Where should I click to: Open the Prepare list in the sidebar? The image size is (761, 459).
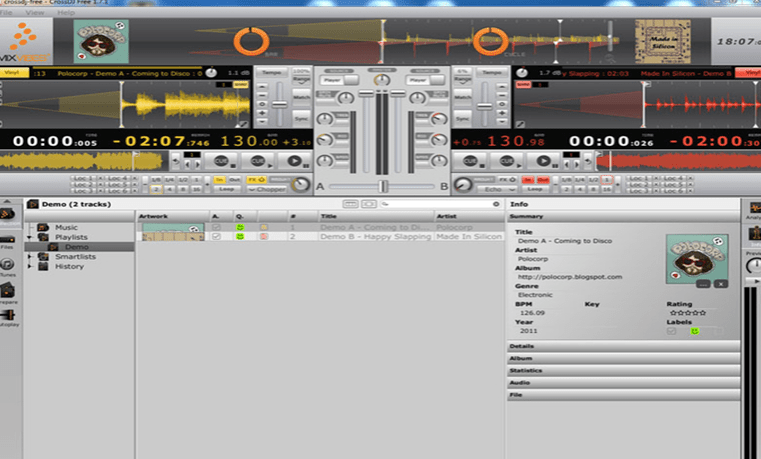(x=7, y=293)
